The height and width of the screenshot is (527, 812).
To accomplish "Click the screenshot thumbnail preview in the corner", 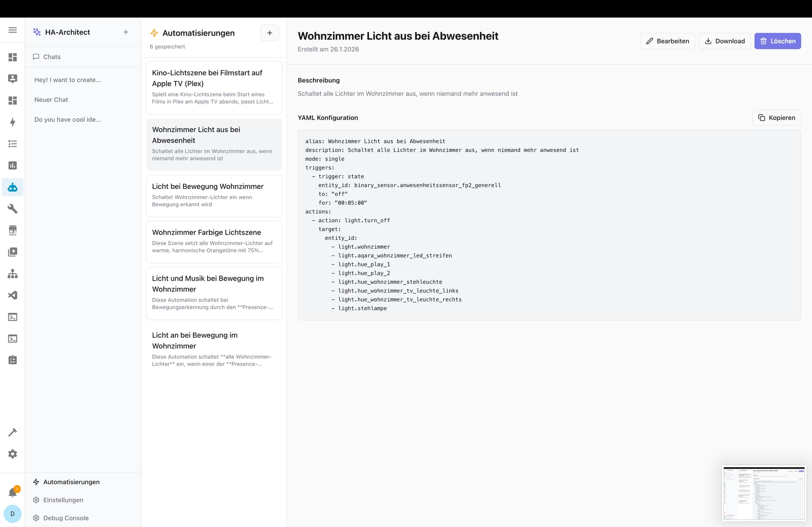I will click(x=764, y=493).
